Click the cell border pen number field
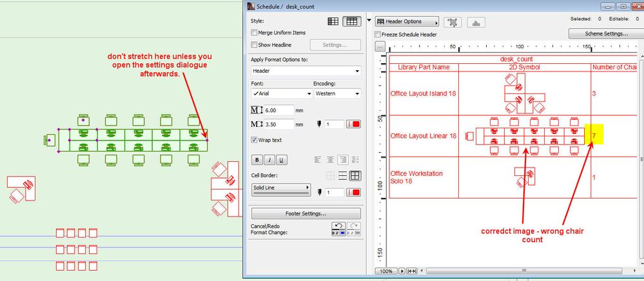Viewport: 644px width, 281px height. click(334, 192)
